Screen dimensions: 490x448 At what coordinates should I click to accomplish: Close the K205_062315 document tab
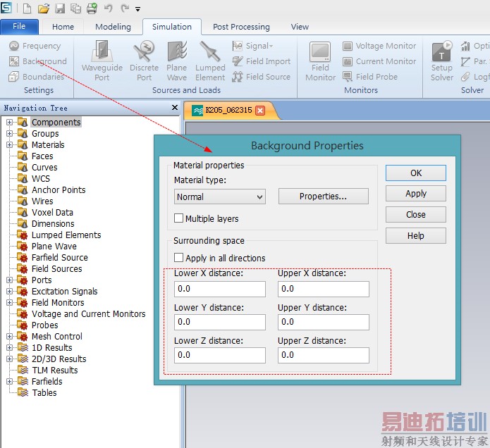pos(260,110)
